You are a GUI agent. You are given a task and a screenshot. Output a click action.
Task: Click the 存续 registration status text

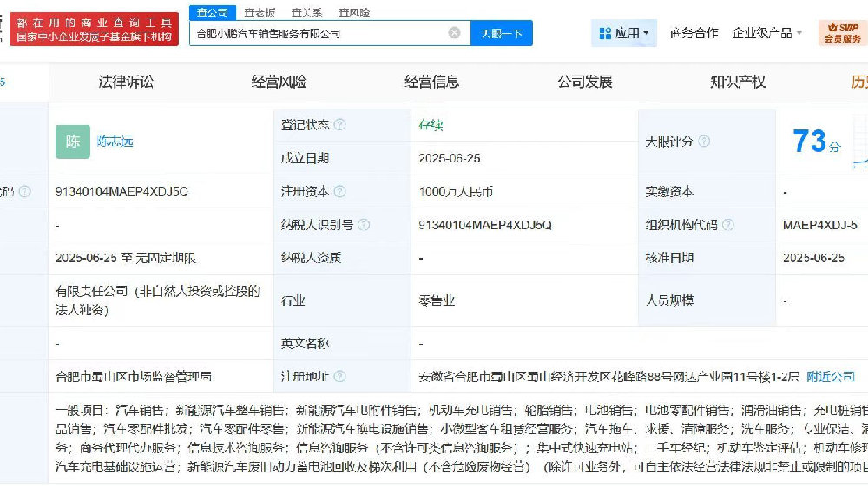pyautogui.click(x=431, y=125)
